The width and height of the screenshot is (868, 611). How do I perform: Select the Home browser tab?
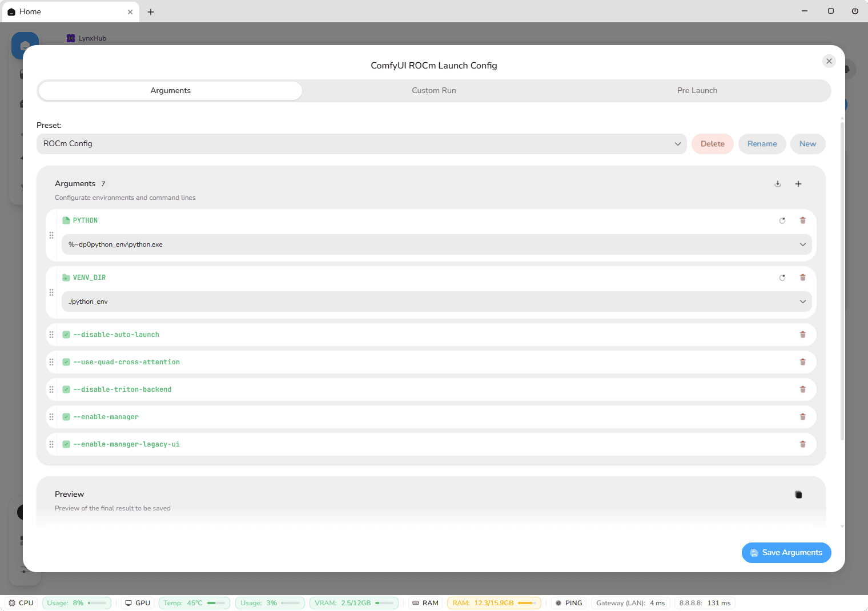coord(71,12)
